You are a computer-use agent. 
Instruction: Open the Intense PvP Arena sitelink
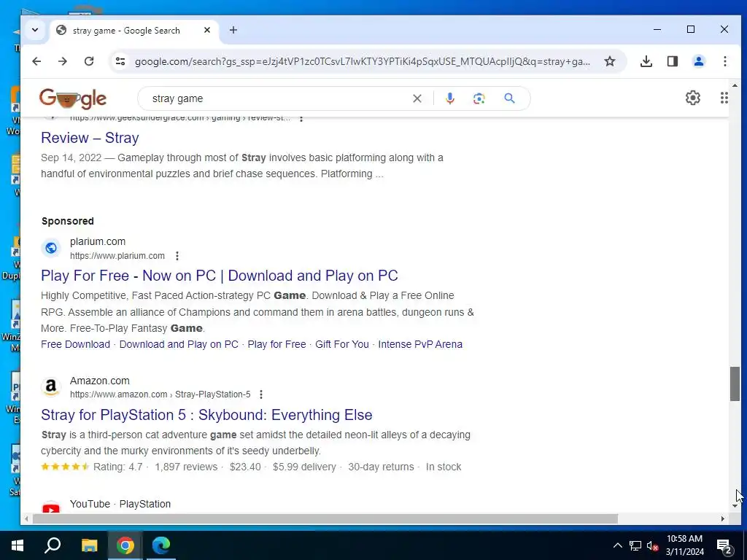click(420, 344)
